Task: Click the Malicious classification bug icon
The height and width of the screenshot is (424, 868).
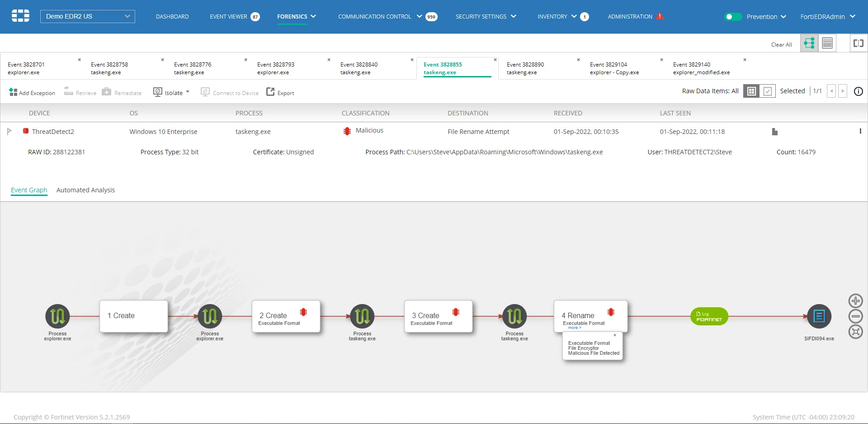Action: click(347, 131)
